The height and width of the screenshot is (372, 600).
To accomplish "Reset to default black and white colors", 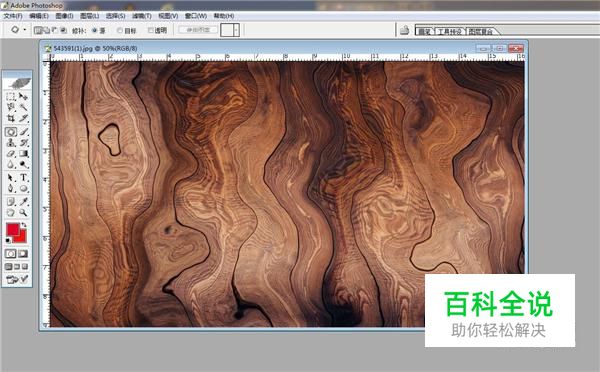I will (x=8, y=240).
